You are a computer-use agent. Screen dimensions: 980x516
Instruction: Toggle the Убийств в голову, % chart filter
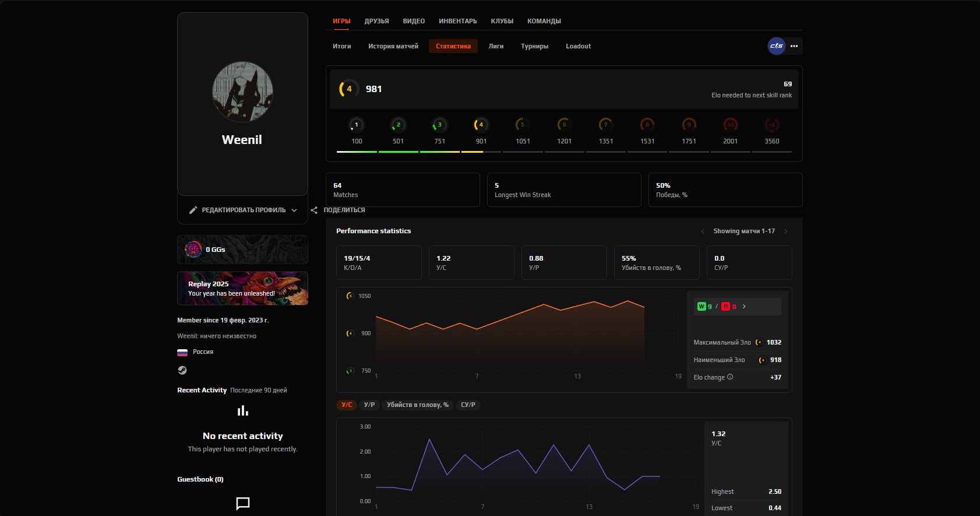(x=418, y=405)
